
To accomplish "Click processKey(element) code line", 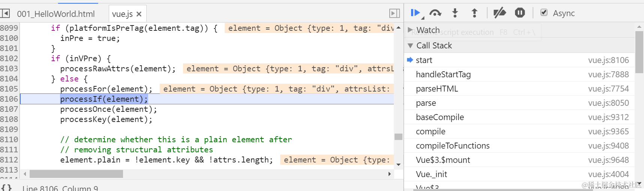I will click(106, 119).
